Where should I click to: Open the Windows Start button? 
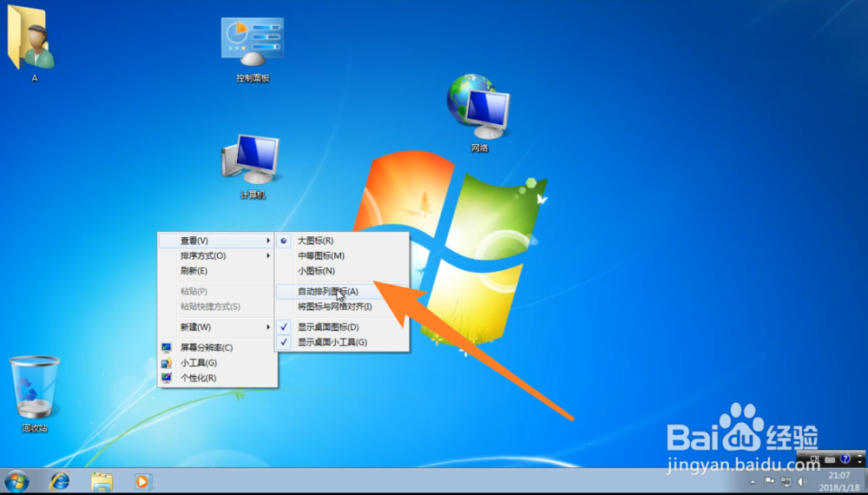point(16,481)
